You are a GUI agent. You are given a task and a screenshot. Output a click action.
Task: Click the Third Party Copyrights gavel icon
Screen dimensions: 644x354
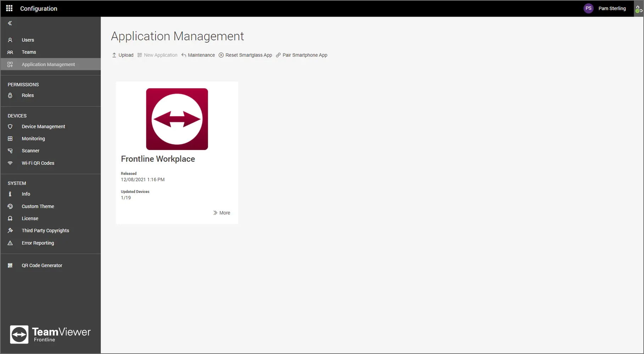pos(10,230)
